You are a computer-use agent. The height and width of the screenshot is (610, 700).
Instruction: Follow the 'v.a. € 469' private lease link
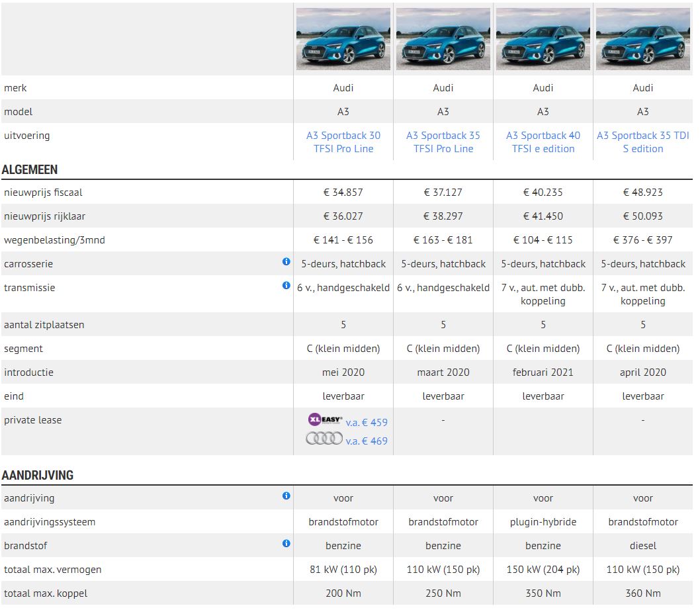click(x=367, y=441)
